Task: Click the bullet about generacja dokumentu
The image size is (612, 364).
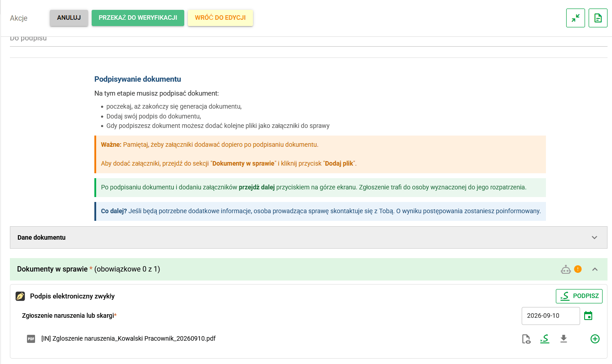Action: pos(174,106)
